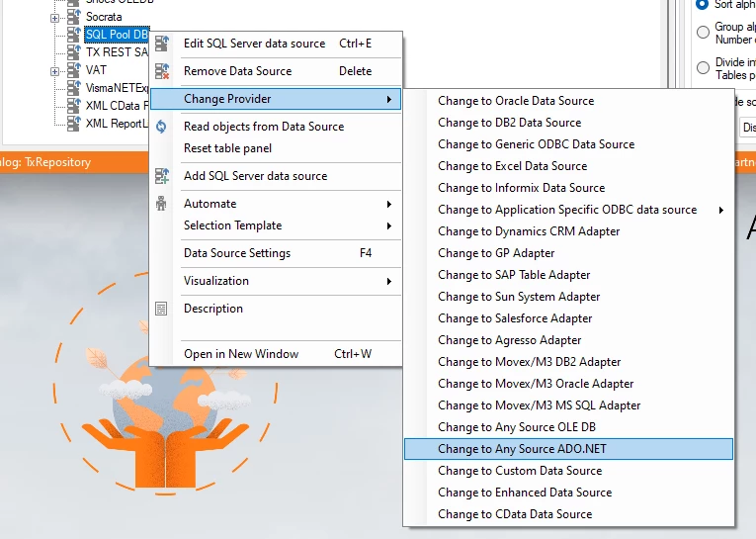This screenshot has height=539, width=756.
Task: Click the Edit SQL Server data source icon
Action: click(161, 44)
